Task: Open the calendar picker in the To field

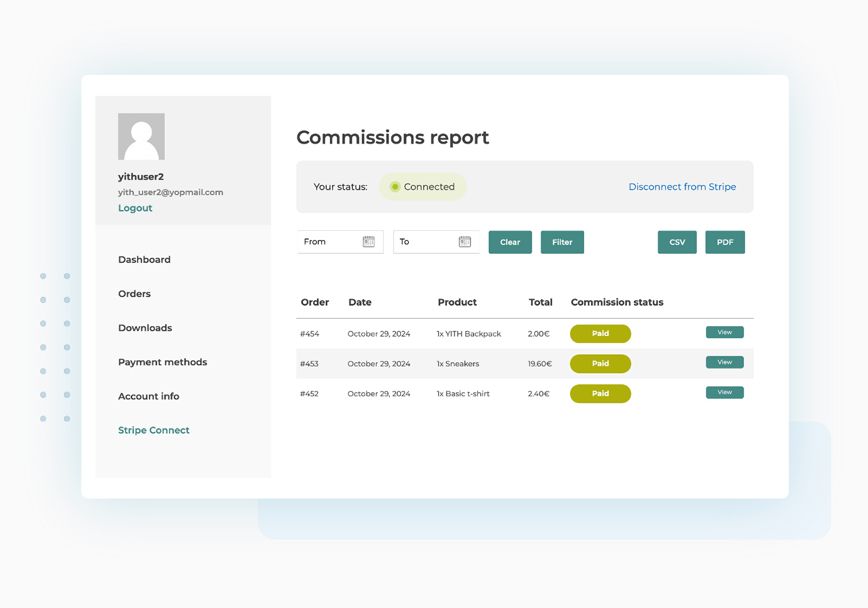Action: [x=465, y=242]
